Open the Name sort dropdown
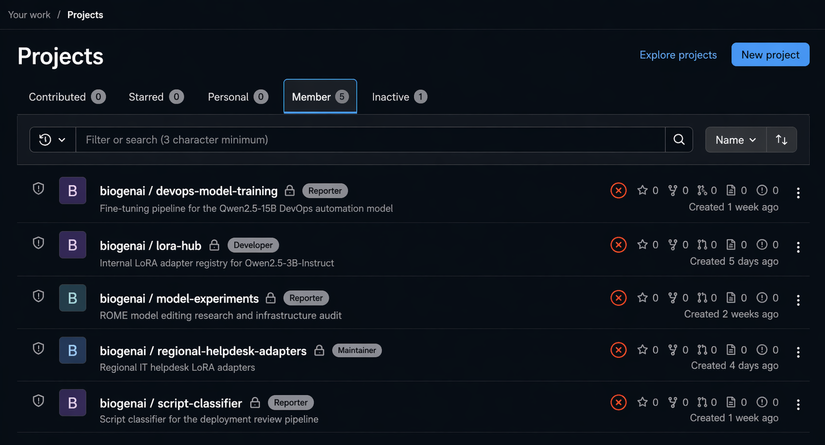This screenshot has width=825, height=445. pyautogui.click(x=736, y=140)
